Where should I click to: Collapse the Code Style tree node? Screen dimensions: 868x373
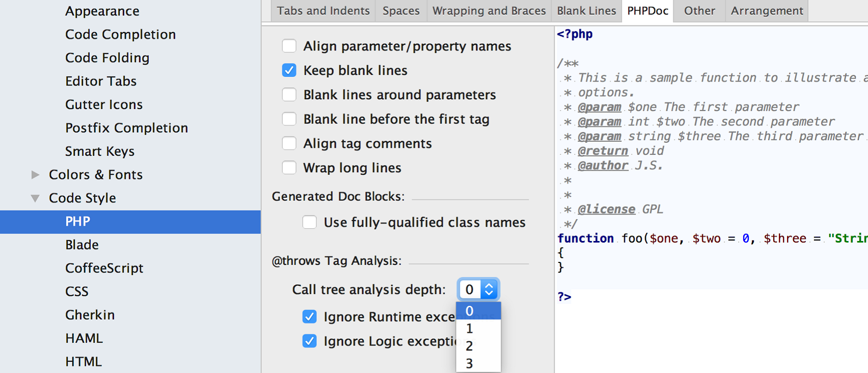[35, 198]
